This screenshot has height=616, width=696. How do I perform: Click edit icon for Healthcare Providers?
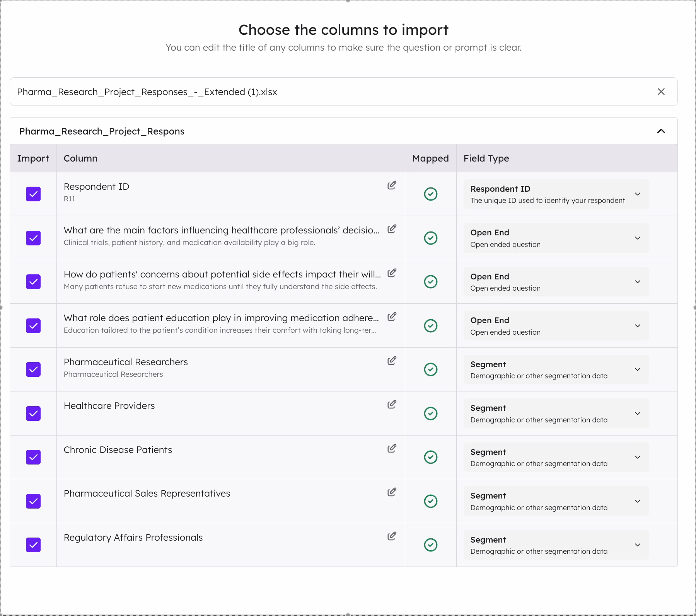392,405
